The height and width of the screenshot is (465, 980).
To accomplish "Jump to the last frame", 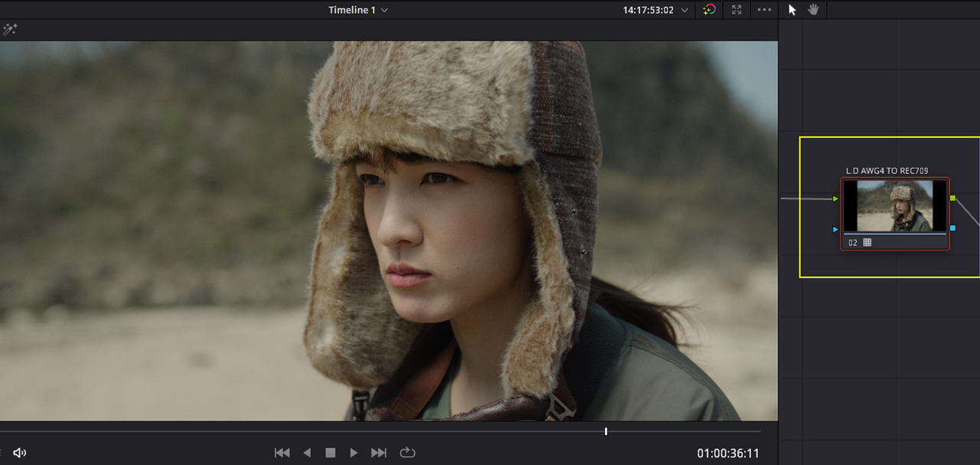I will pyautogui.click(x=378, y=453).
